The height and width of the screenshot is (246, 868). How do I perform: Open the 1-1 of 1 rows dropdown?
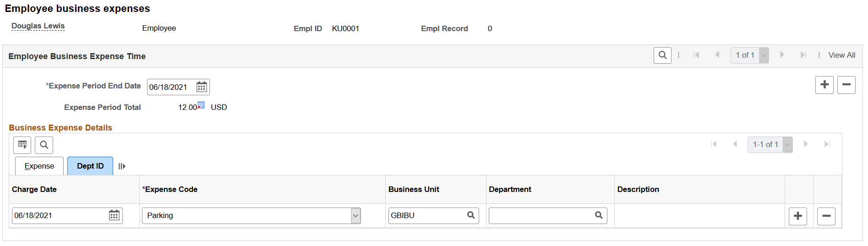770,145
